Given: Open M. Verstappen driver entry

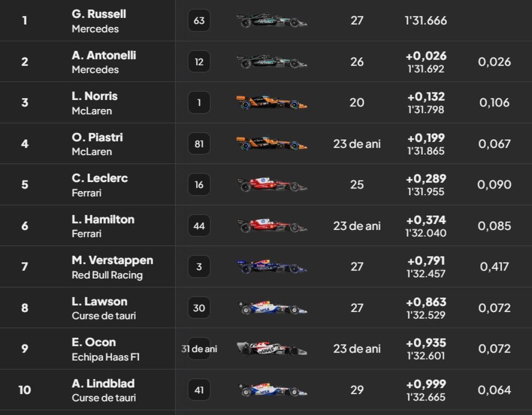Looking at the screenshot, I should 112,260.
